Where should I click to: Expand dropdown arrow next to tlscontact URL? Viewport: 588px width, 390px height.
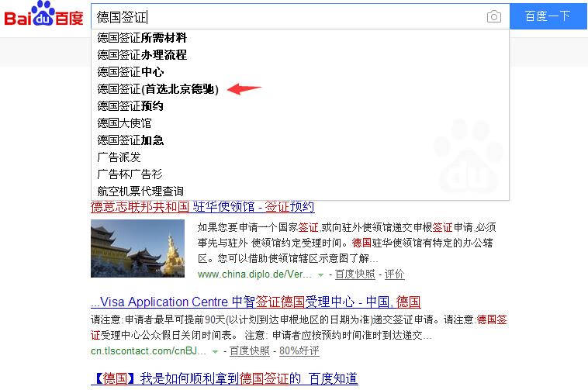215,352
